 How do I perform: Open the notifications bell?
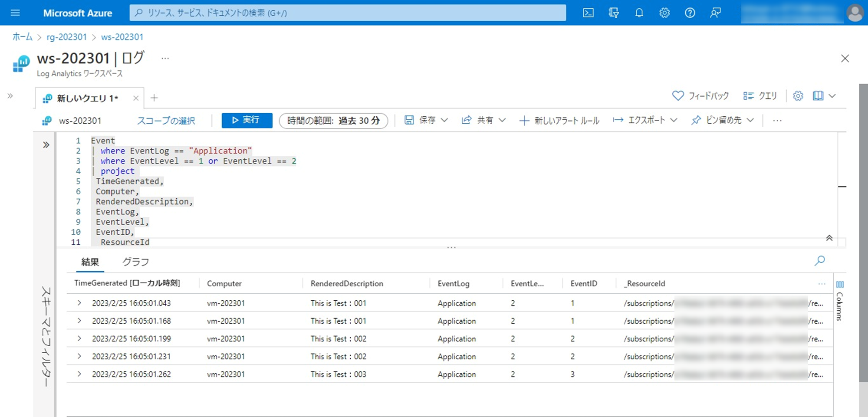[639, 13]
